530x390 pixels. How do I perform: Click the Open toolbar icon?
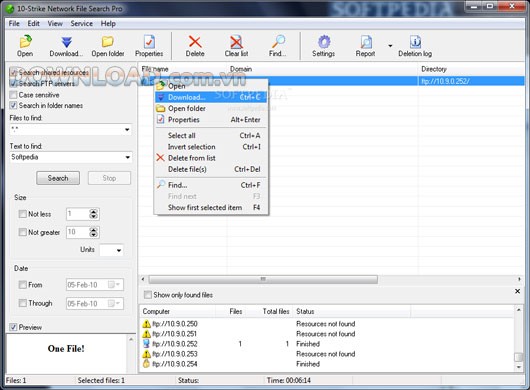pos(25,46)
